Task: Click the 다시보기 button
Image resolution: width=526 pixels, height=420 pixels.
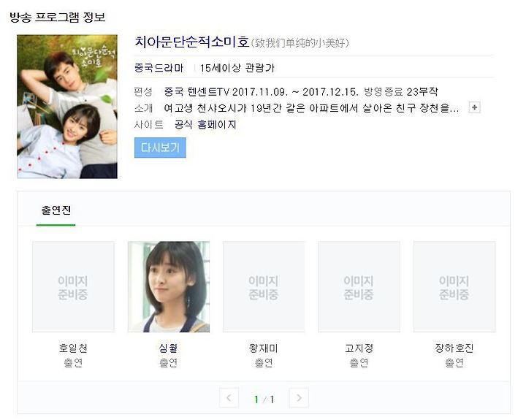Action: click(160, 148)
